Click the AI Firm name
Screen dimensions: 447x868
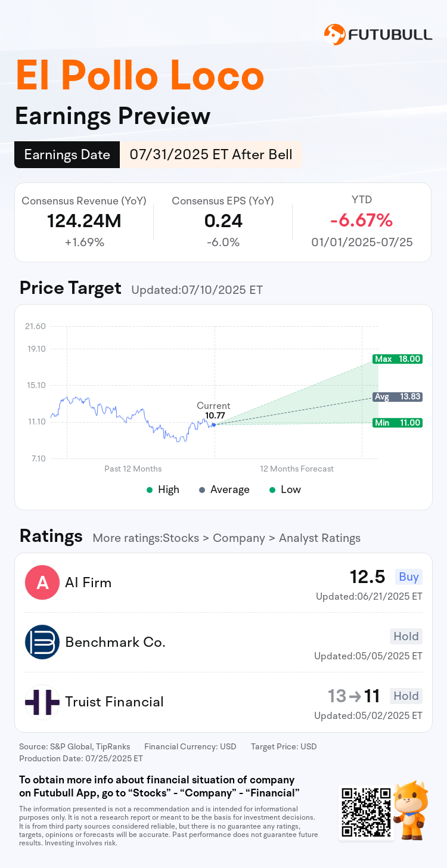tap(88, 582)
